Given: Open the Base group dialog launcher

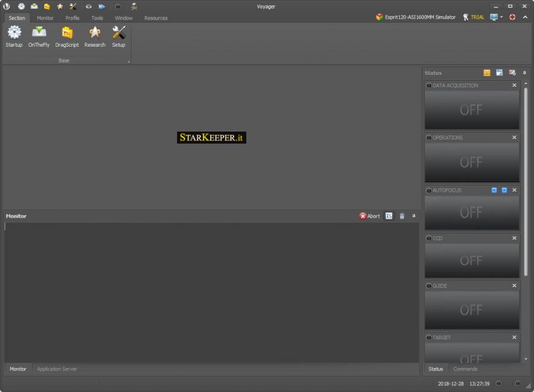Looking at the screenshot, I should pyautogui.click(x=129, y=61).
